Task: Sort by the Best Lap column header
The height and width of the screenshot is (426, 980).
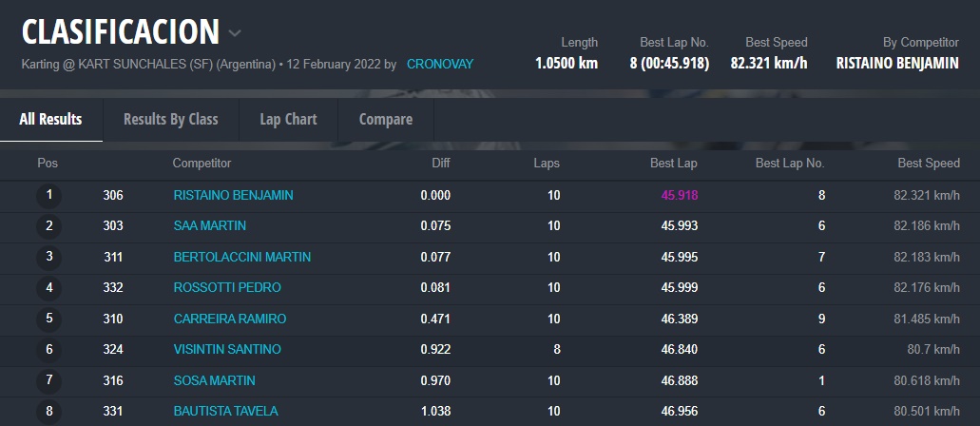Action: point(673,164)
